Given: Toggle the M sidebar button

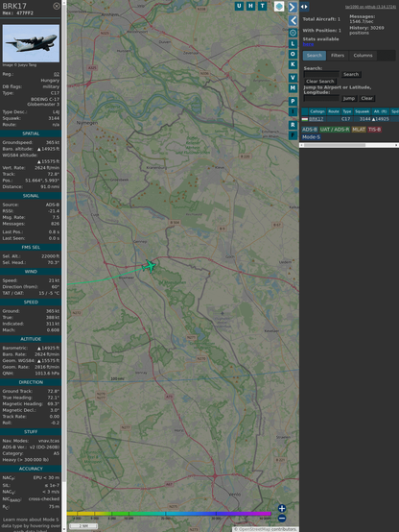Looking at the screenshot, I should coord(293,88).
